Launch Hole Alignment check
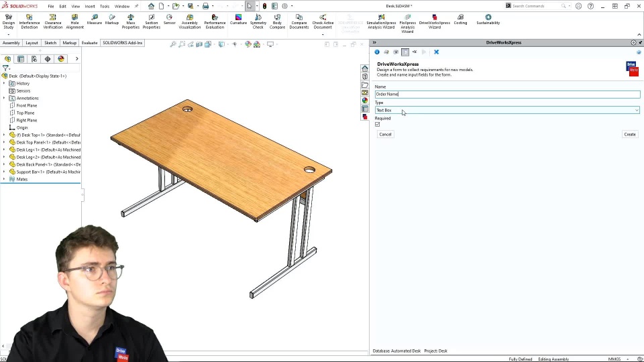Viewport: 644px width, 362px height. 74,21
